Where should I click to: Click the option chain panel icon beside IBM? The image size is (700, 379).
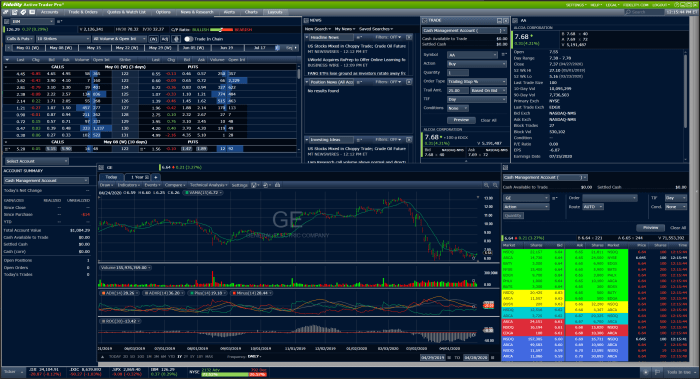[6, 21]
